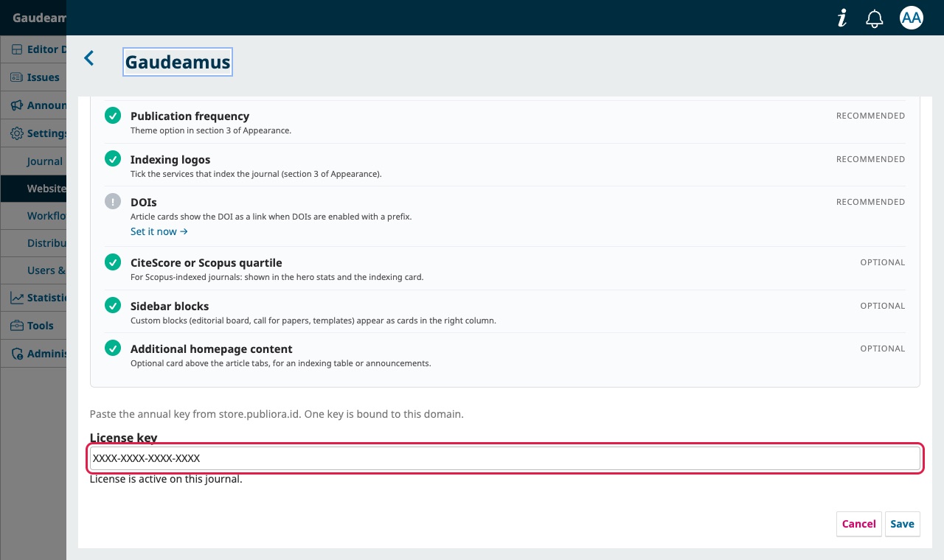Click the 'Additional homepage content' title
The width and height of the screenshot is (944, 560).
[212, 349]
